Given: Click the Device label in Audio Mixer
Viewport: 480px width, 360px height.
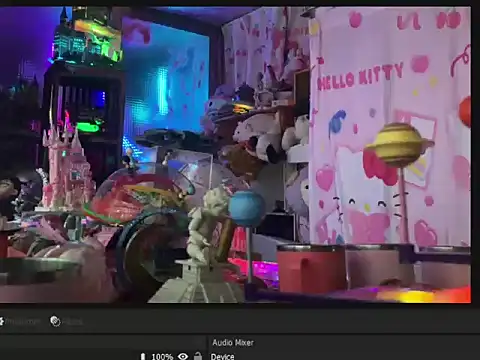Looking at the screenshot, I should coord(222,356).
